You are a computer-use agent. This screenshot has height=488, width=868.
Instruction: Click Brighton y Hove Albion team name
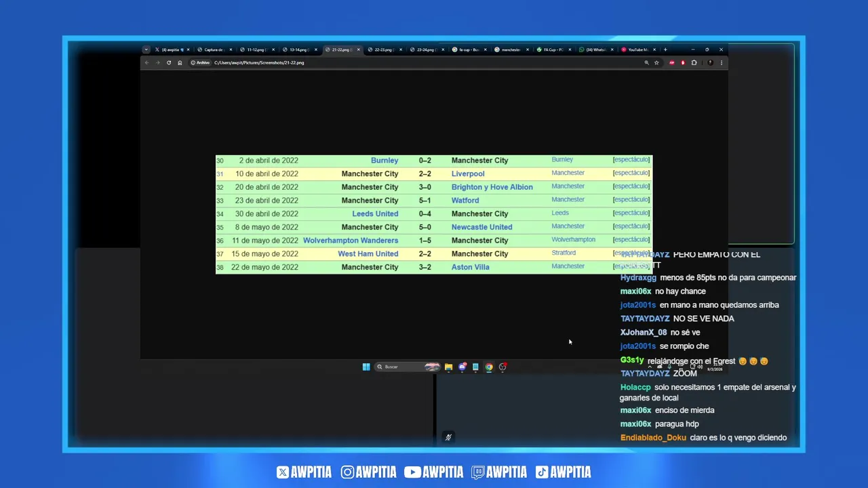492,187
